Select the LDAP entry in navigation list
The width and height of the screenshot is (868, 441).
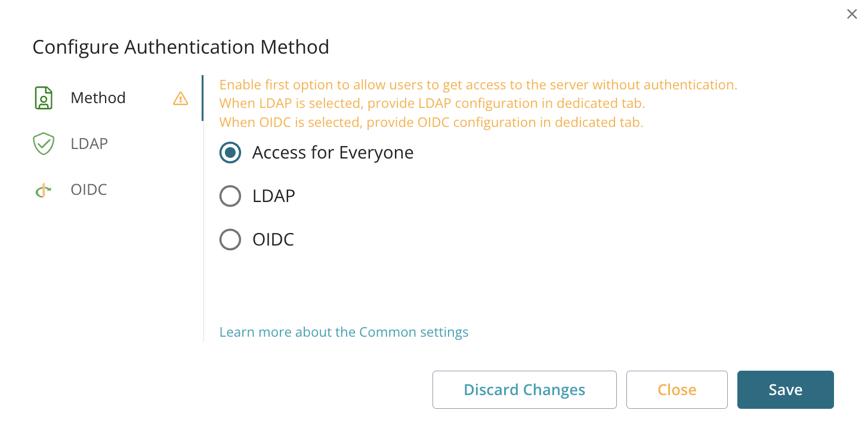[89, 143]
